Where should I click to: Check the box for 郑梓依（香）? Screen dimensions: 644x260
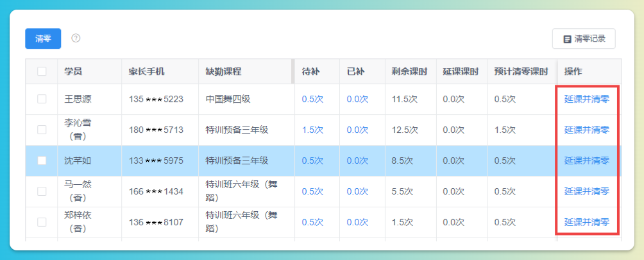click(42, 222)
